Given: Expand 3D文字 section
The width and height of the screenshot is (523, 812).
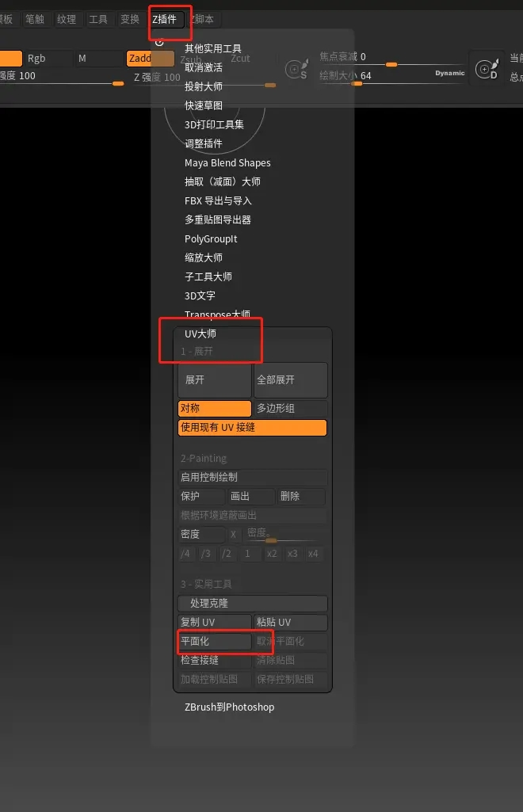Looking at the screenshot, I should tap(200, 296).
